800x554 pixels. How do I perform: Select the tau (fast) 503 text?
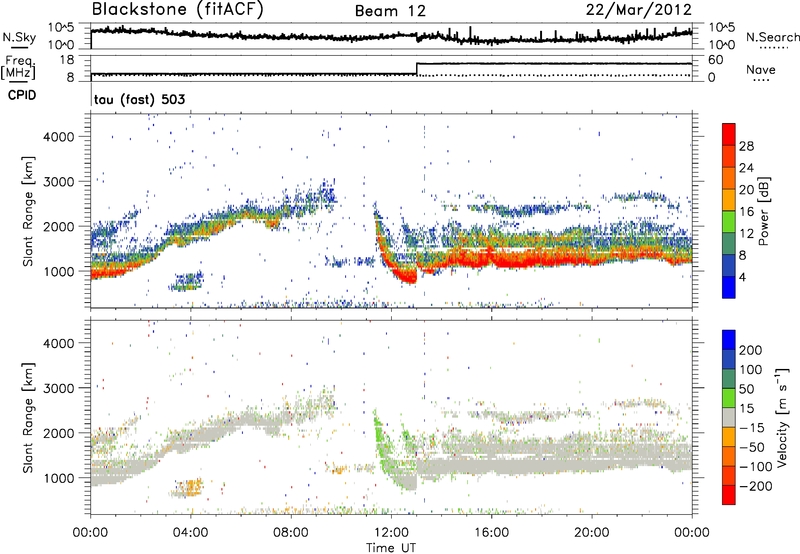(x=139, y=99)
